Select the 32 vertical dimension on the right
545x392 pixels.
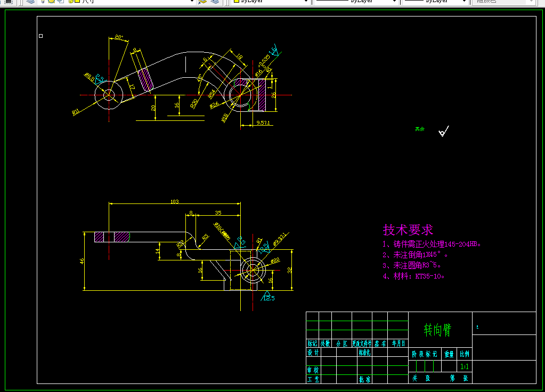pyautogui.click(x=289, y=270)
